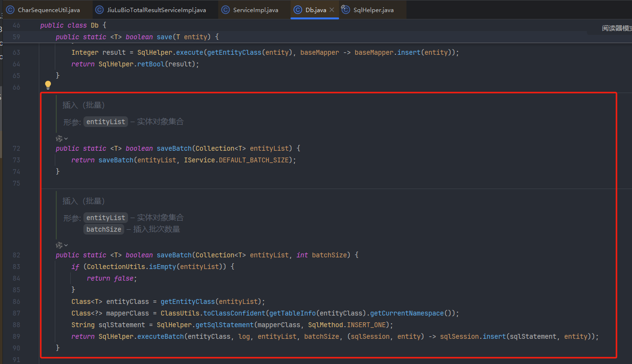Click the batchSize tag in rendered doc

(104, 229)
